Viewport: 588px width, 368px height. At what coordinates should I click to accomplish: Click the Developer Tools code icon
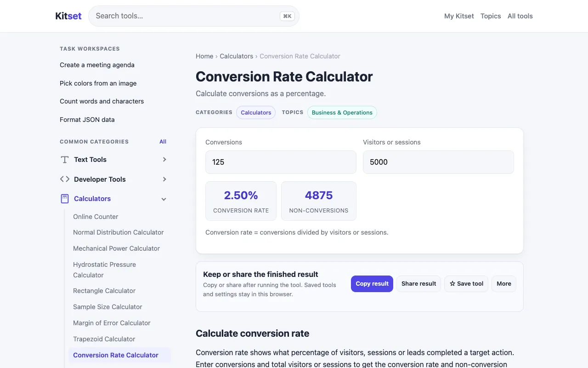click(65, 179)
